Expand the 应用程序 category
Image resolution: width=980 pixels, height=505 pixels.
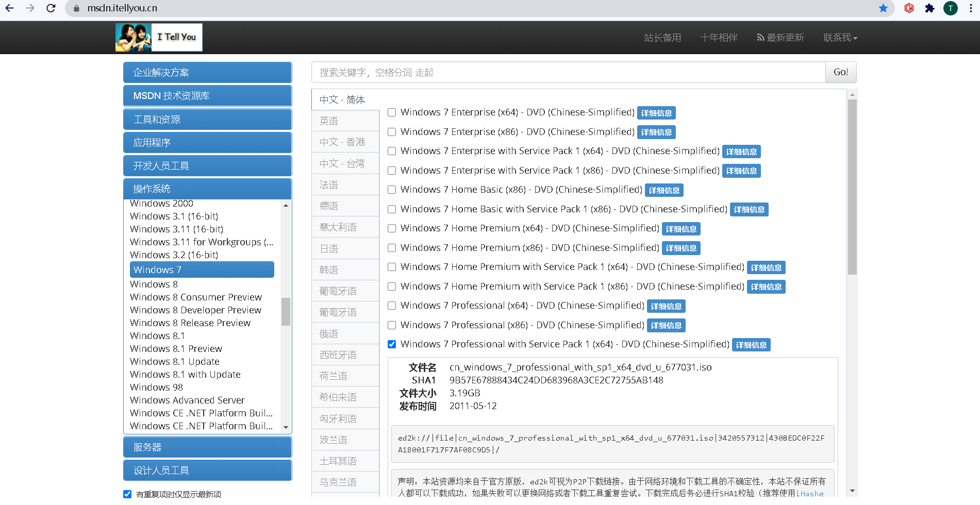[207, 142]
